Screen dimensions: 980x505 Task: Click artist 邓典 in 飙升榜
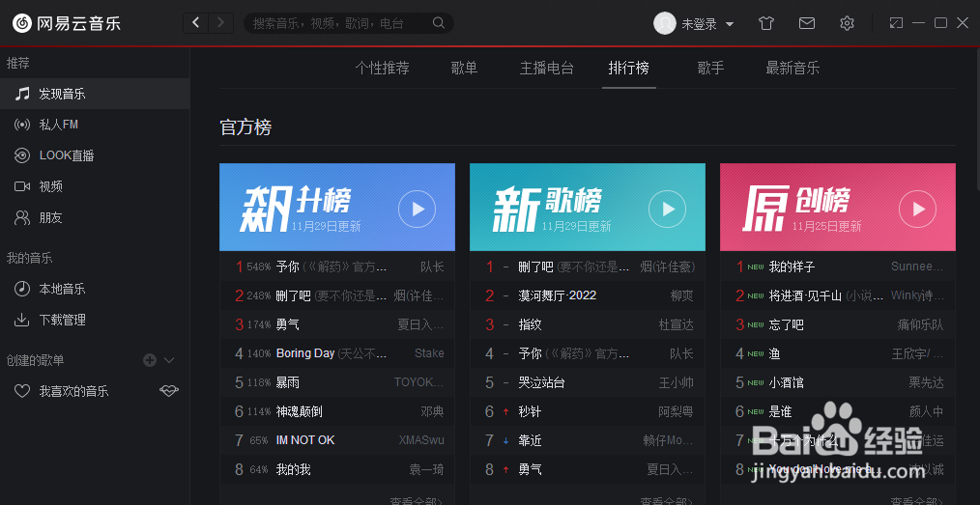pos(433,411)
